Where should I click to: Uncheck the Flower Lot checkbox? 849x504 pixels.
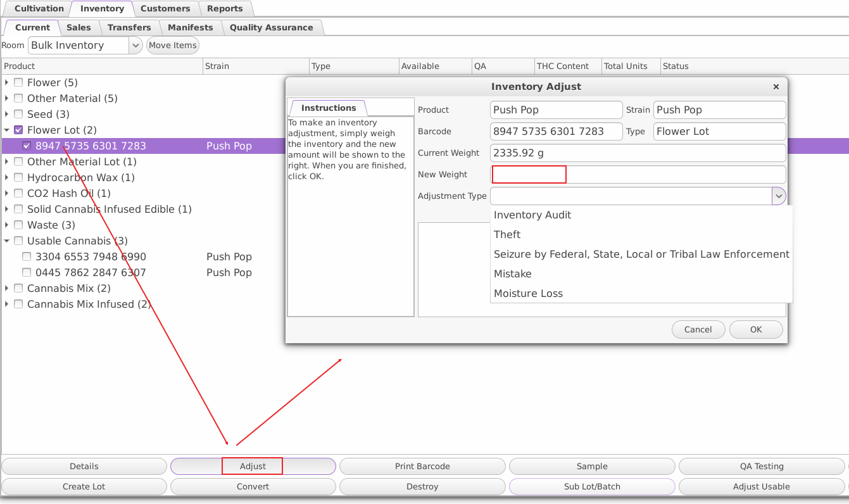18,130
